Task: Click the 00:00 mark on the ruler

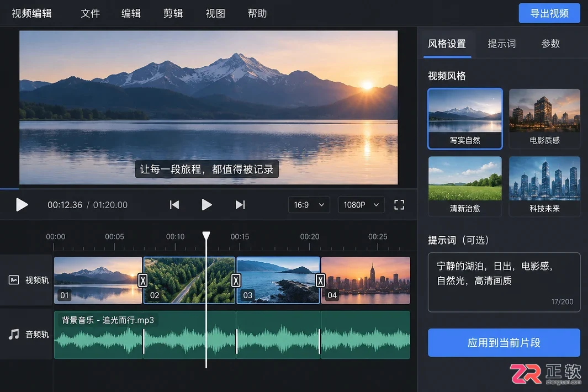Action: [56, 237]
